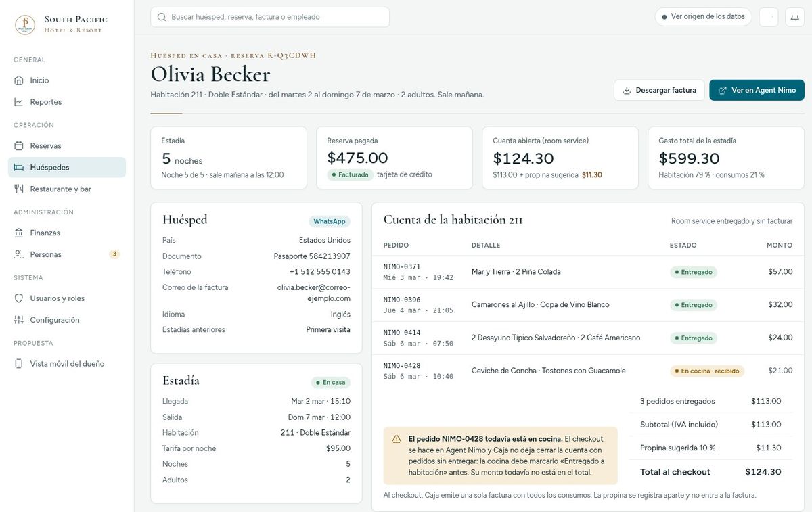Click the South Pacific hotel logo
Screen dimensions: 812x512
(x=25, y=25)
